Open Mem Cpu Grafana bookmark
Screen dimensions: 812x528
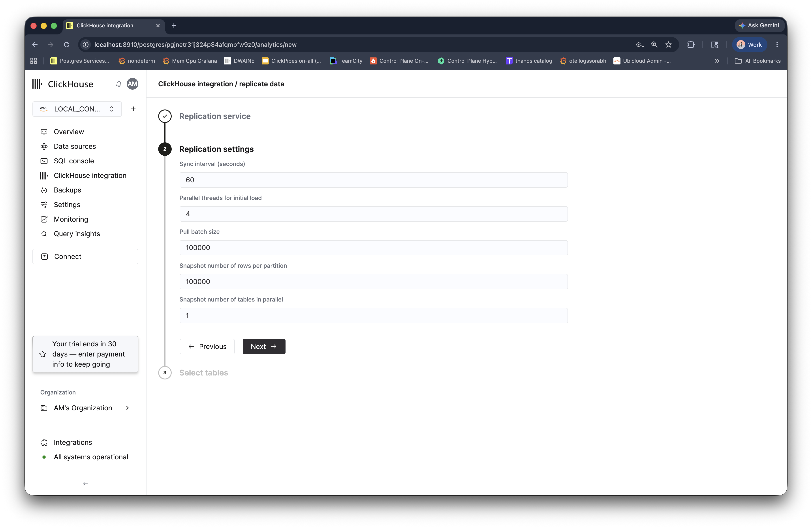(190, 61)
